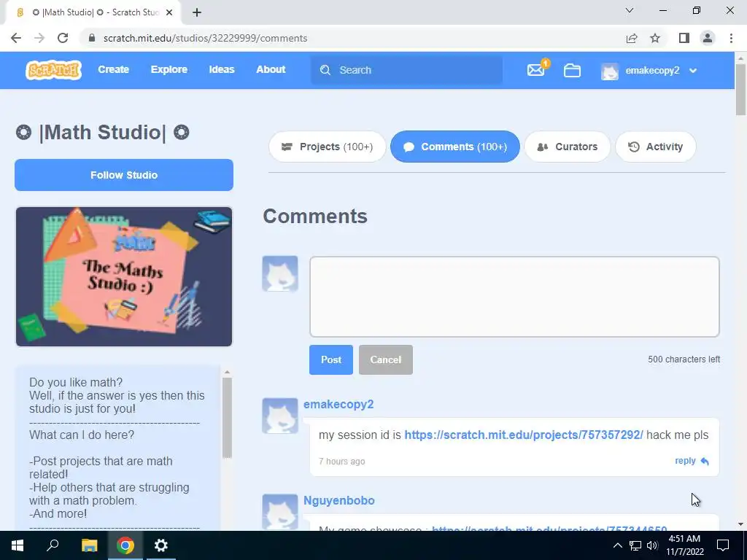Click the comment text box
Image resolution: width=747 pixels, height=560 pixels.
pyautogui.click(x=514, y=297)
